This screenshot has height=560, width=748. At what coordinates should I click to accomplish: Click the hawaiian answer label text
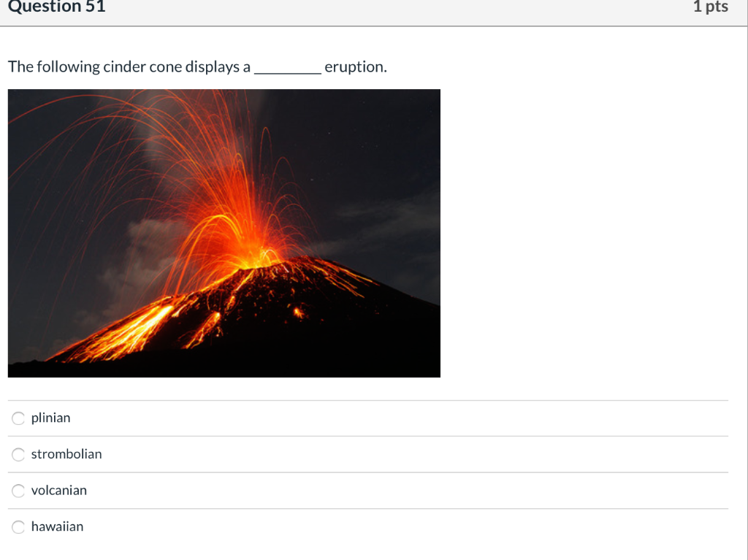coord(57,526)
